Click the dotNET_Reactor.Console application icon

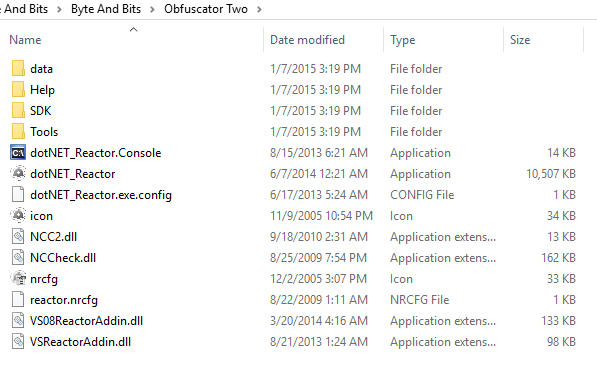(x=18, y=153)
